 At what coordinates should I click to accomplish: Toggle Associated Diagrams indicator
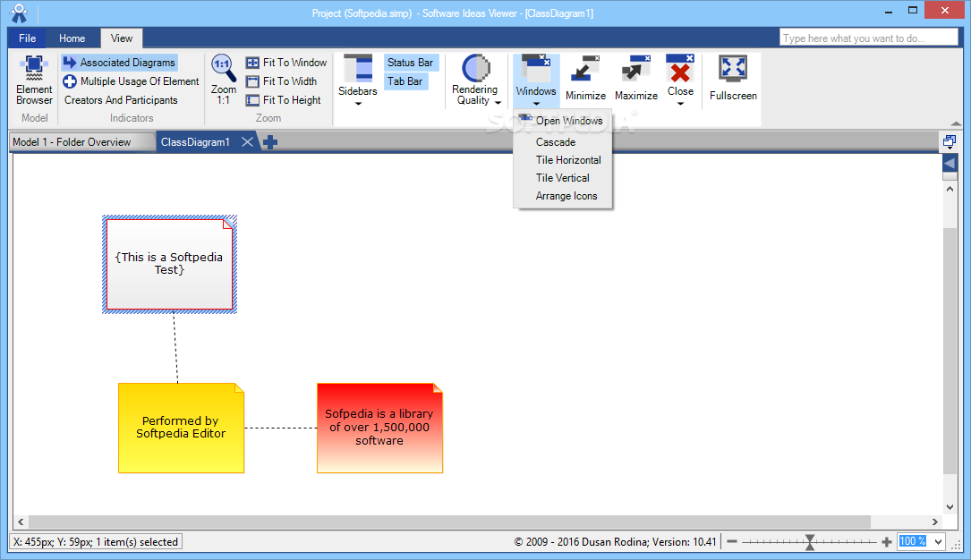tap(120, 63)
